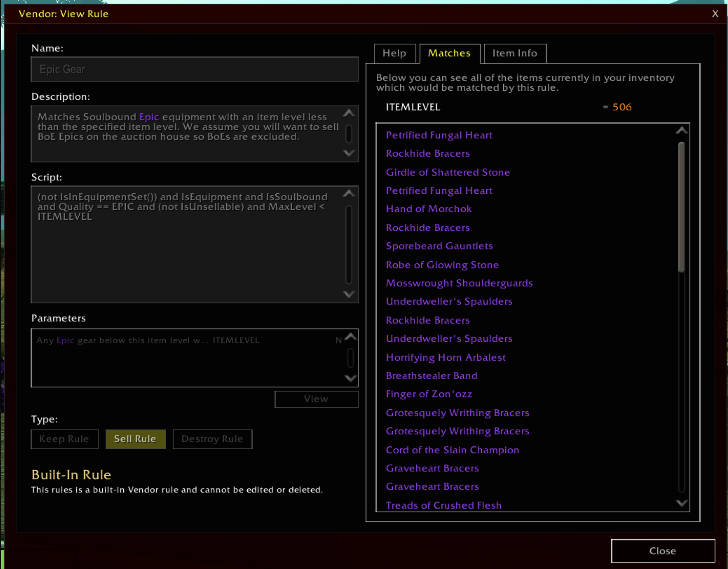Image resolution: width=728 pixels, height=569 pixels.
Task: Click the up arrow in Description scrollbar
Action: pos(349,113)
